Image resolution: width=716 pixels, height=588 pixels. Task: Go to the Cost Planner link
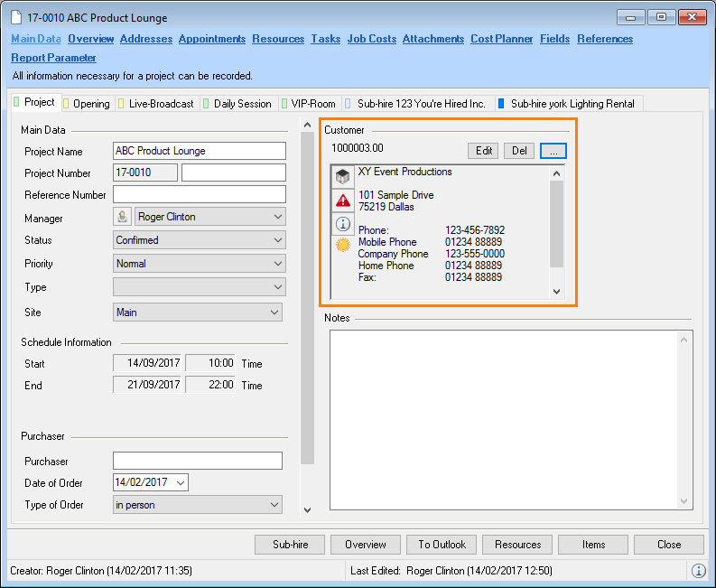[501, 39]
